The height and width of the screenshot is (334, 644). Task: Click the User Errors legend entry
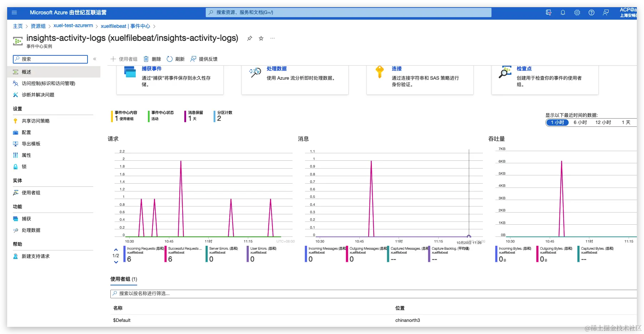(x=262, y=254)
